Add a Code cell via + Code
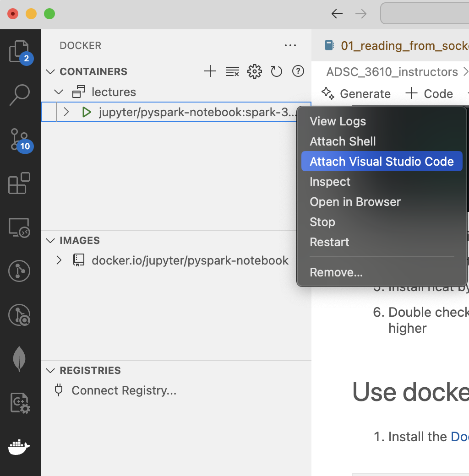This screenshot has height=476, width=469. 429,93
